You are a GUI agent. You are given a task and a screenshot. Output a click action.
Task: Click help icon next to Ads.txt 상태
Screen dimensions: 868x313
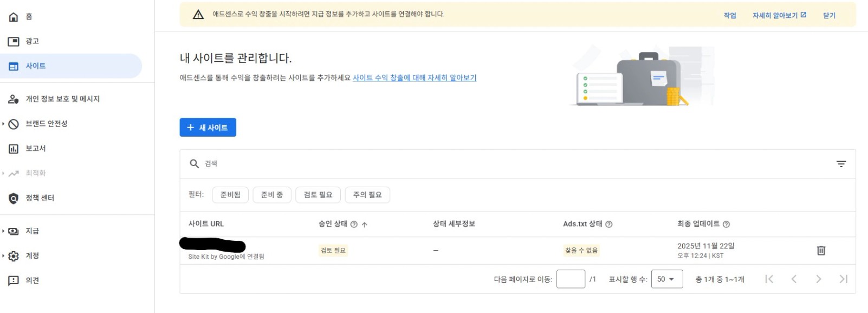click(x=609, y=224)
